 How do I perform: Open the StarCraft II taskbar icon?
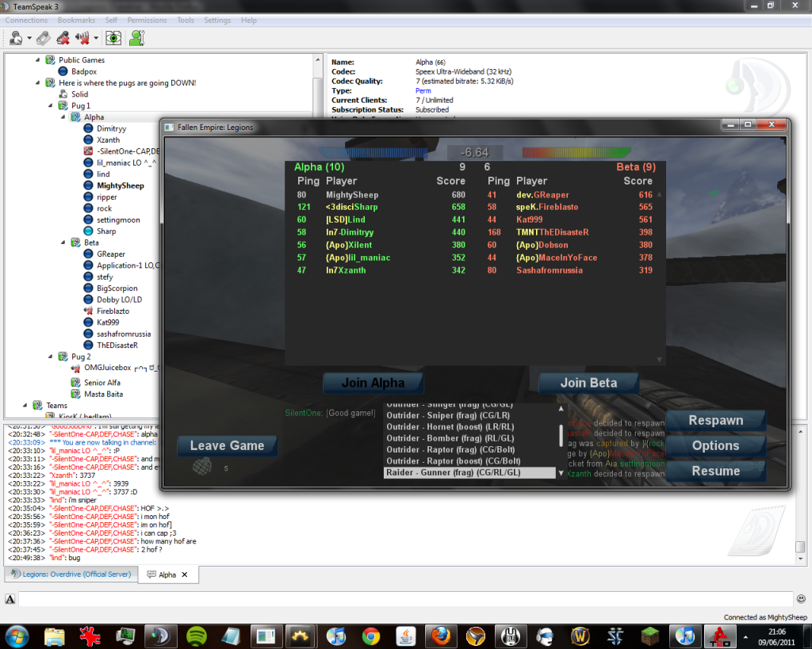(x=615, y=636)
